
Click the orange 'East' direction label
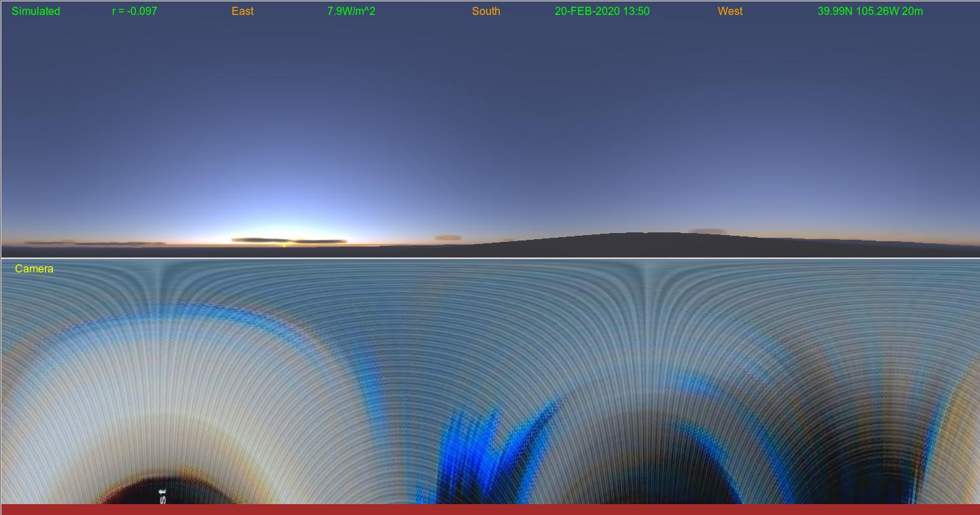click(x=242, y=12)
